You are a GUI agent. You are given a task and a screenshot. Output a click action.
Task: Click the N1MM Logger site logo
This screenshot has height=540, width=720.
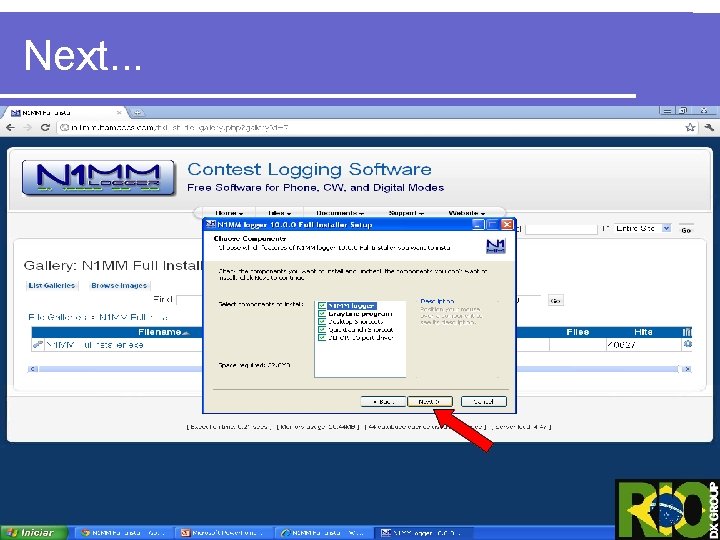click(98, 177)
